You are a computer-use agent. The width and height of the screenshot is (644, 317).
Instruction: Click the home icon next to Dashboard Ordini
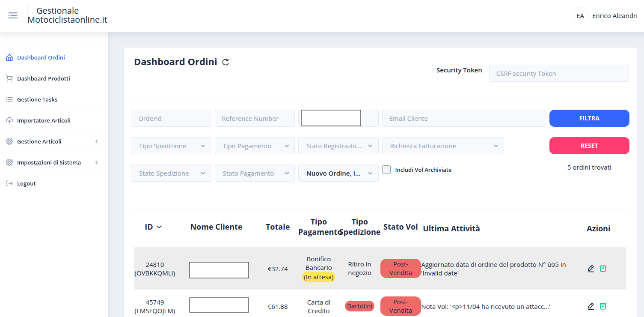(9, 57)
